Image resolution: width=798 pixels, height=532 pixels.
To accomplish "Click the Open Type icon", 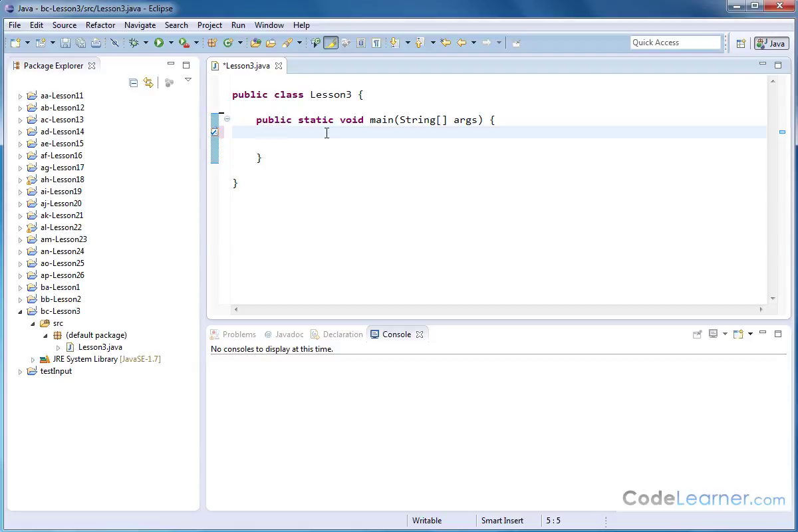I will [255, 43].
